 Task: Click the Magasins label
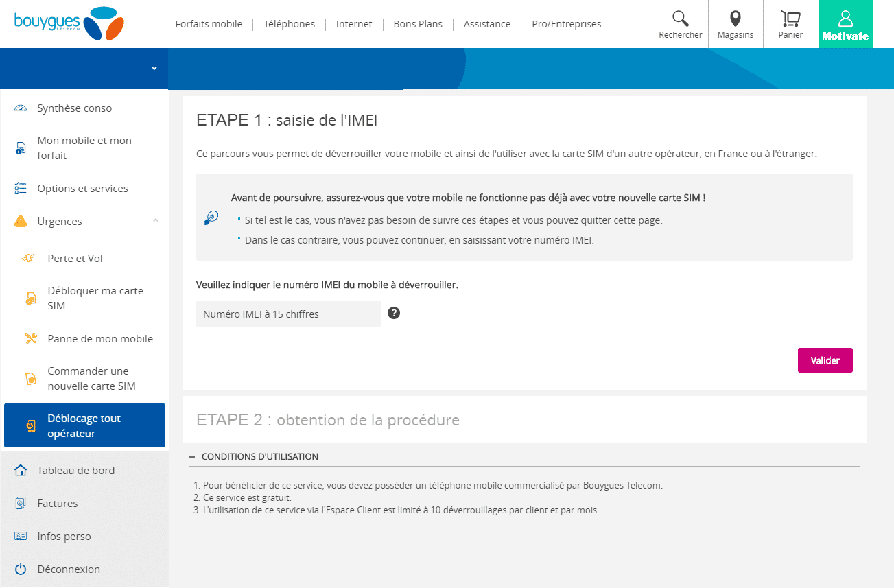(736, 35)
